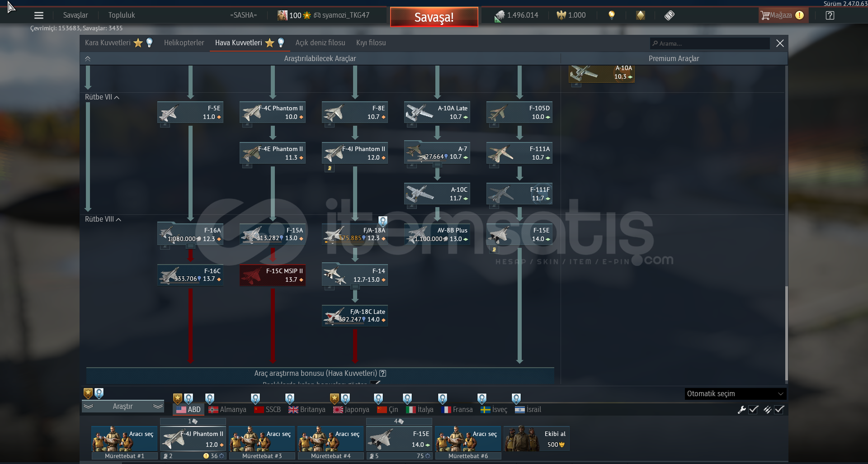
Task: Switch to Açık deniz filosu tab
Action: pyautogui.click(x=320, y=43)
